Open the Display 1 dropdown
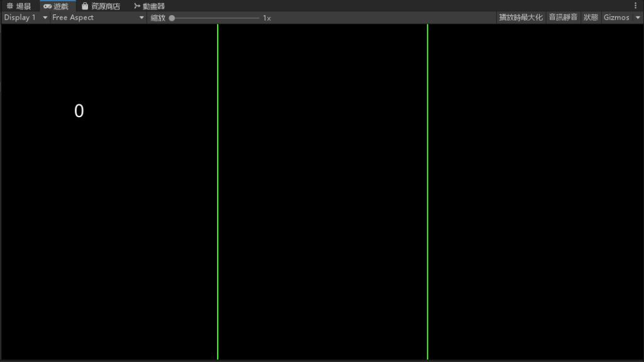644x362 pixels. click(25, 18)
